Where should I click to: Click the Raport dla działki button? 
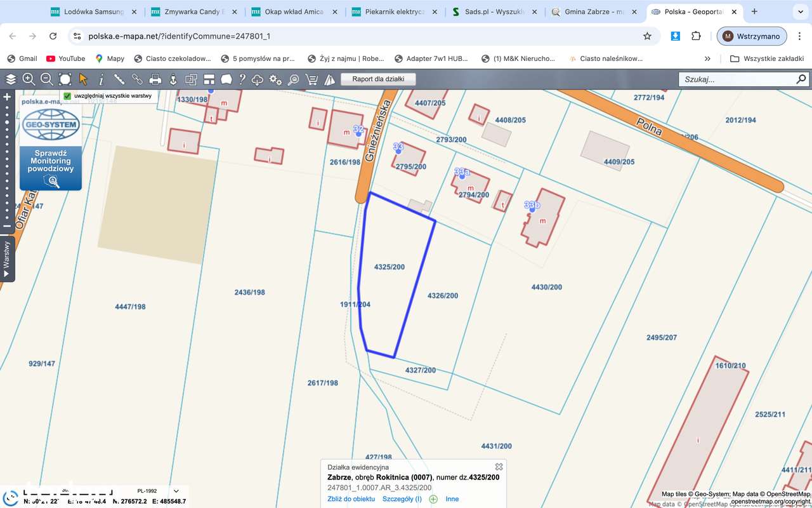pos(378,79)
